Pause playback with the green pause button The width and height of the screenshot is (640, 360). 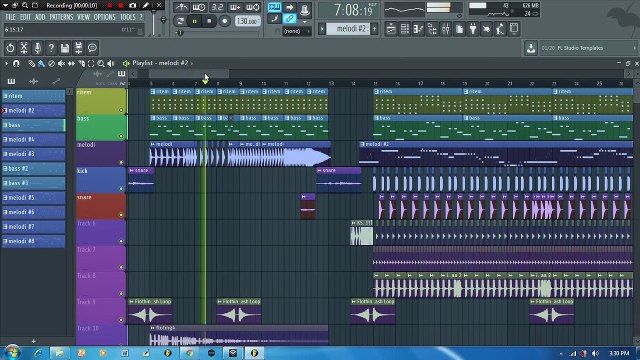pos(195,21)
